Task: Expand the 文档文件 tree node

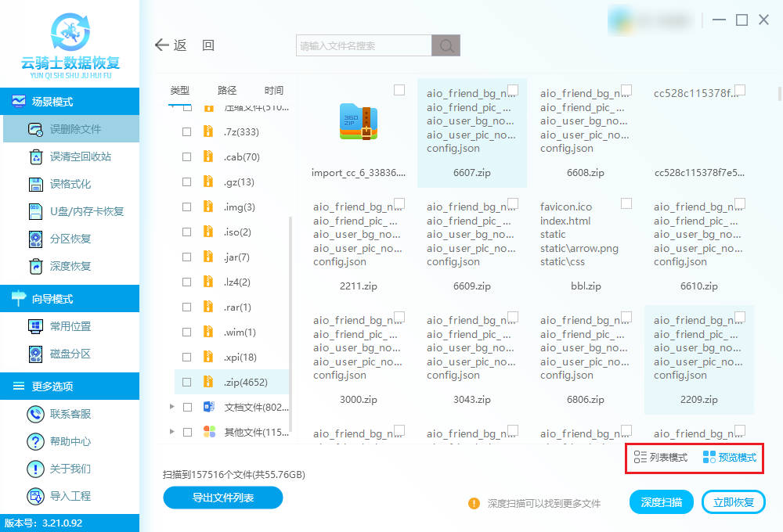Action: tap(171, 407)
